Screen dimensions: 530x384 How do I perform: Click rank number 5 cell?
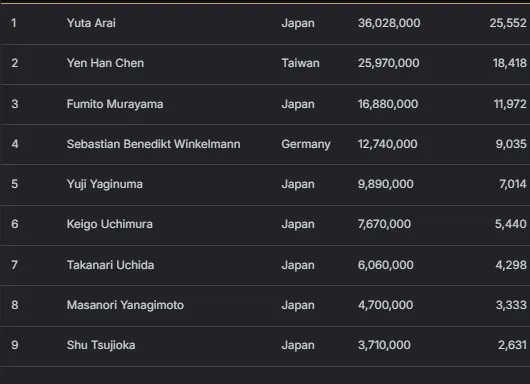(x=15, y=184)
